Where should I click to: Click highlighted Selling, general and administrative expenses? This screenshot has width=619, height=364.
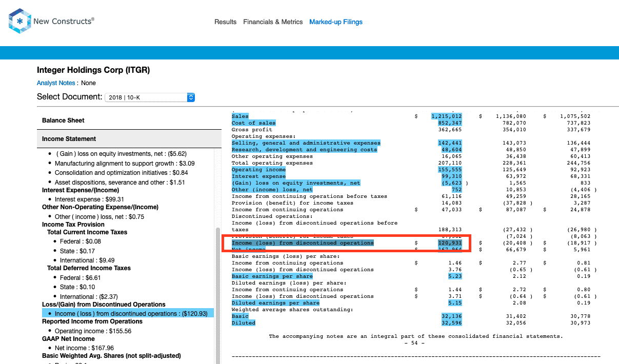tap(306, 143)
